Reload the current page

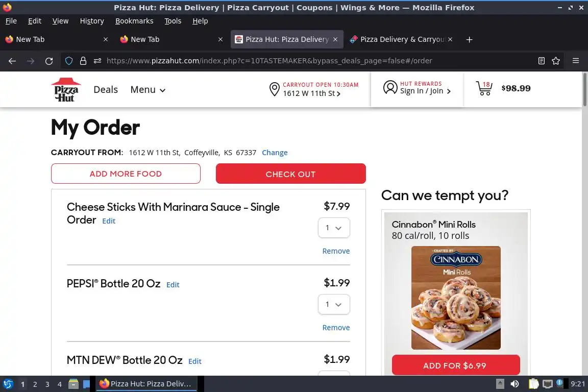coord(49,61)
